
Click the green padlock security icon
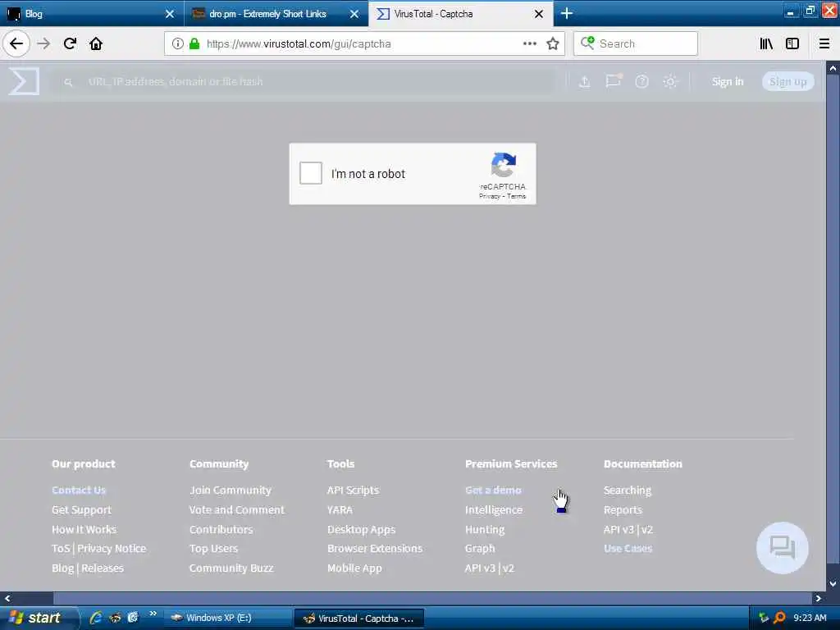pyautogui.click(x=194, y=43)
